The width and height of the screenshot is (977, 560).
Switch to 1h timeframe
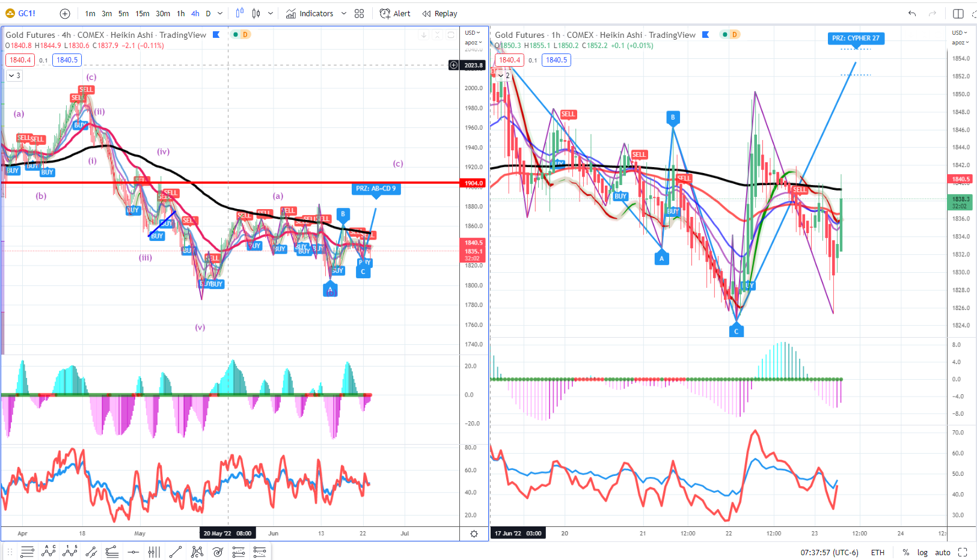181,13
